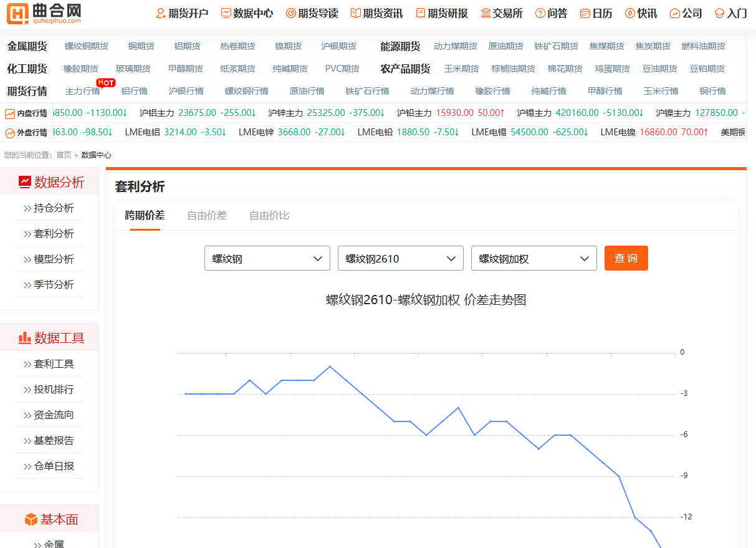Screen dimensions: 756x548
Task: Click the LME电锡 ticker quote
Action: (530, 132)
